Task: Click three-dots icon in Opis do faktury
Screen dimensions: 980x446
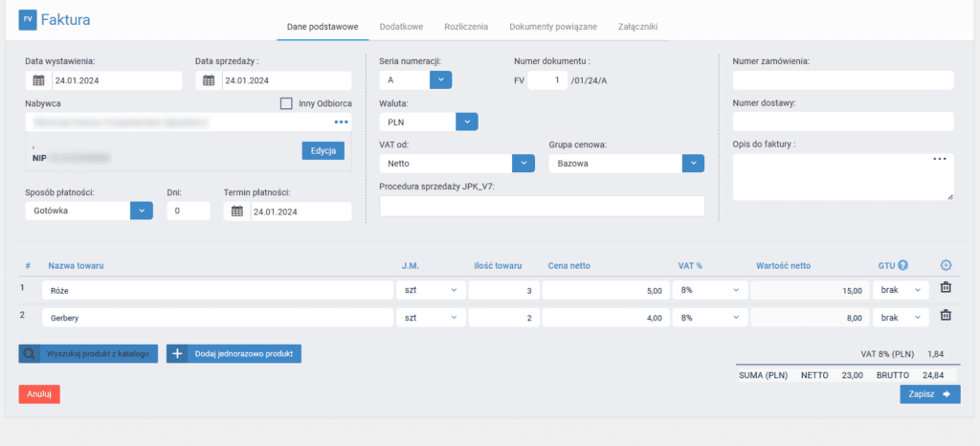Action: (940, 159)
